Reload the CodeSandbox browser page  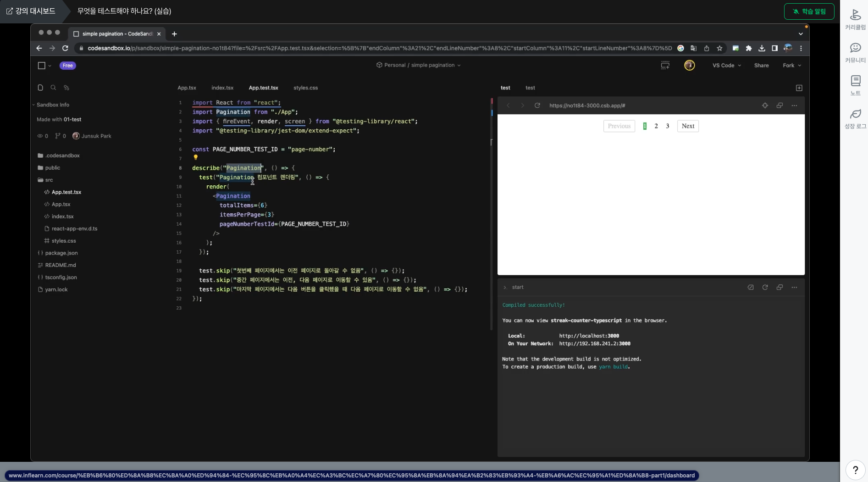click(65, 48)
